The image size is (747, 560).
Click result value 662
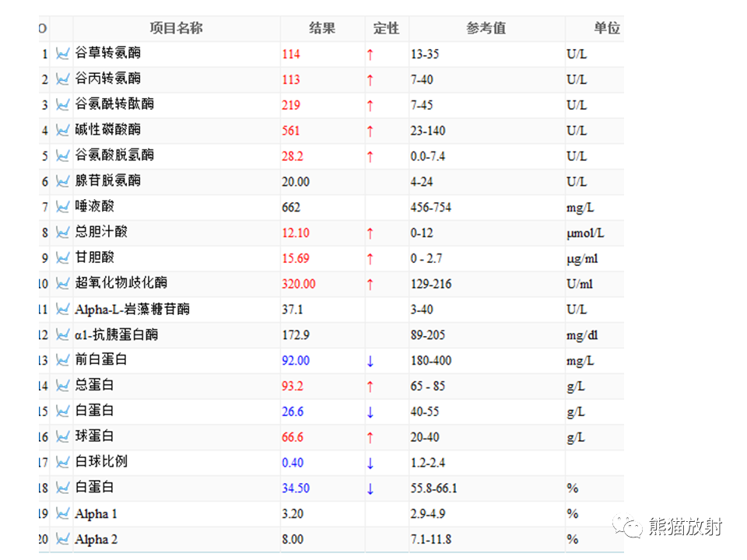(291, 207)
